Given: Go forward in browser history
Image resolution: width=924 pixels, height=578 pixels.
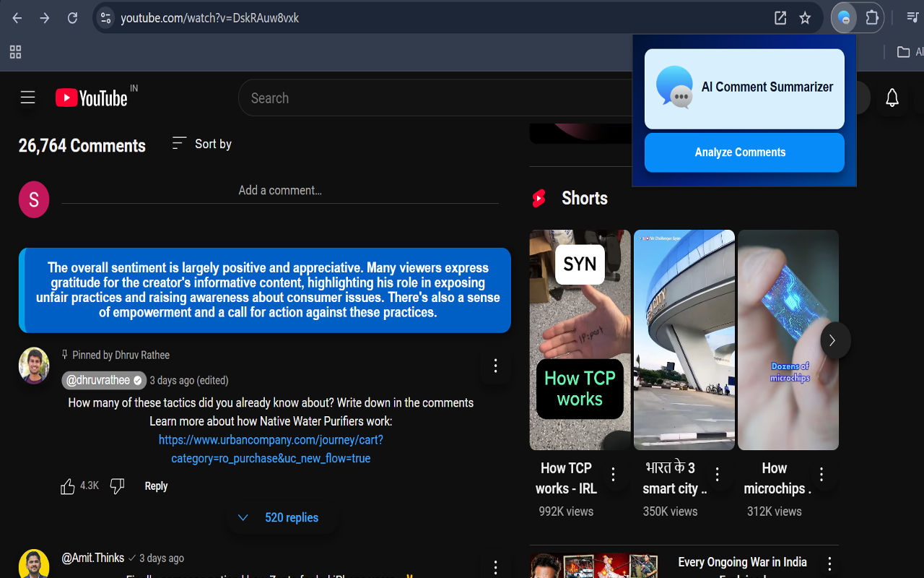Looking at the screenshot, I should [45, 18].
